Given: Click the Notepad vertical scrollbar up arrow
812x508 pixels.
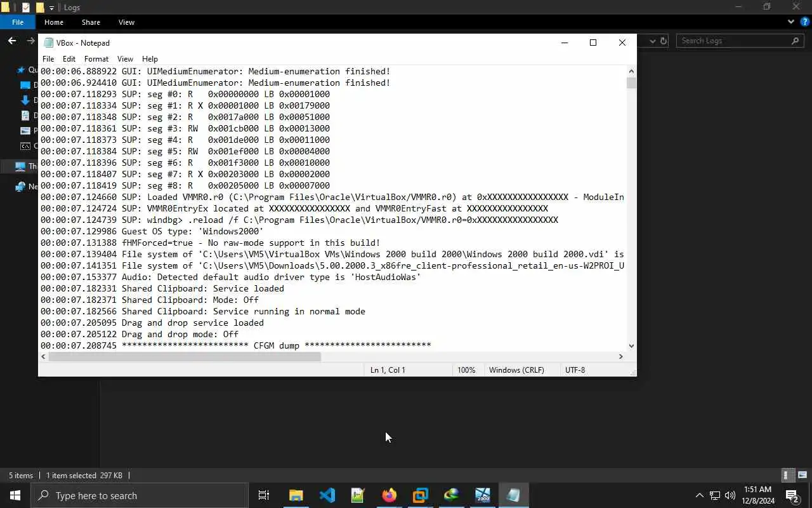Looking at the screenshot, I should (x=631, y=71).
